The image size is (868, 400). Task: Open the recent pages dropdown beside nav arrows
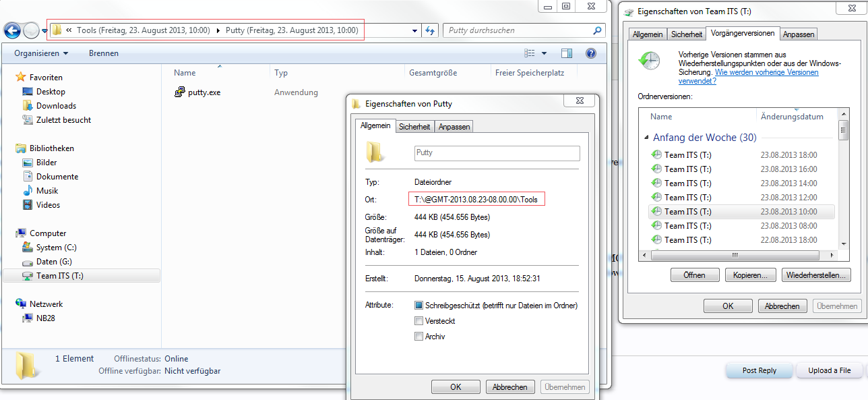[44, 30]
